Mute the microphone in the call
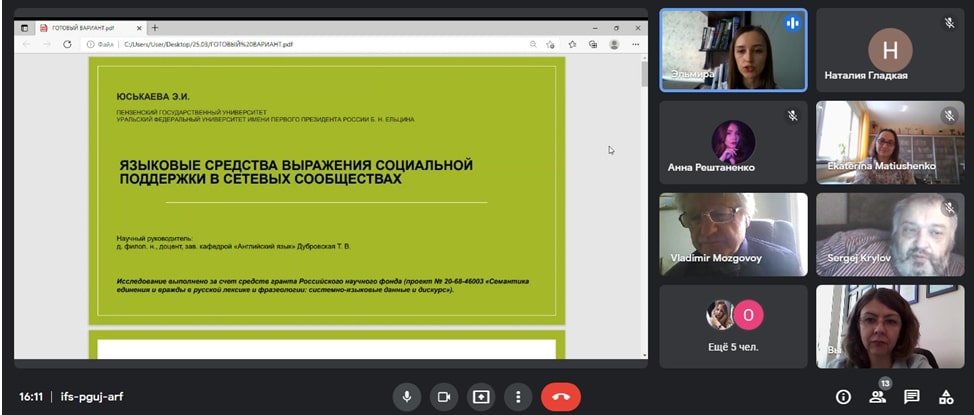This screenshot has height=415, width=974. (x=407, y=396)
